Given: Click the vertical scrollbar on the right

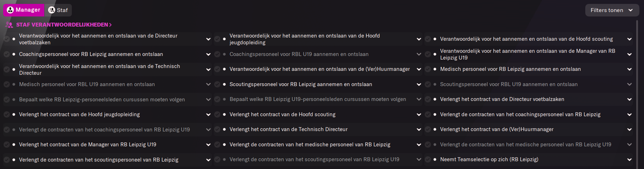Looking at the screenshot, I should pos(637,94).
